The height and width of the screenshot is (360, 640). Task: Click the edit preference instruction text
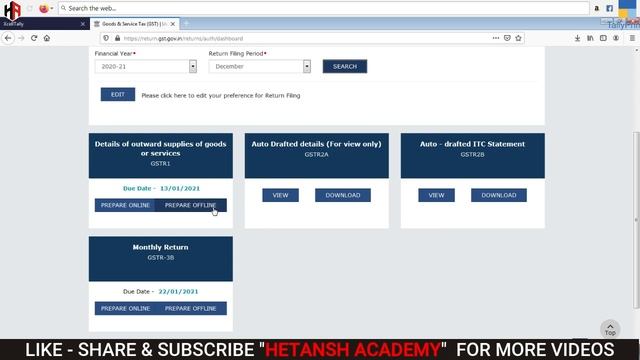point(221,96)
